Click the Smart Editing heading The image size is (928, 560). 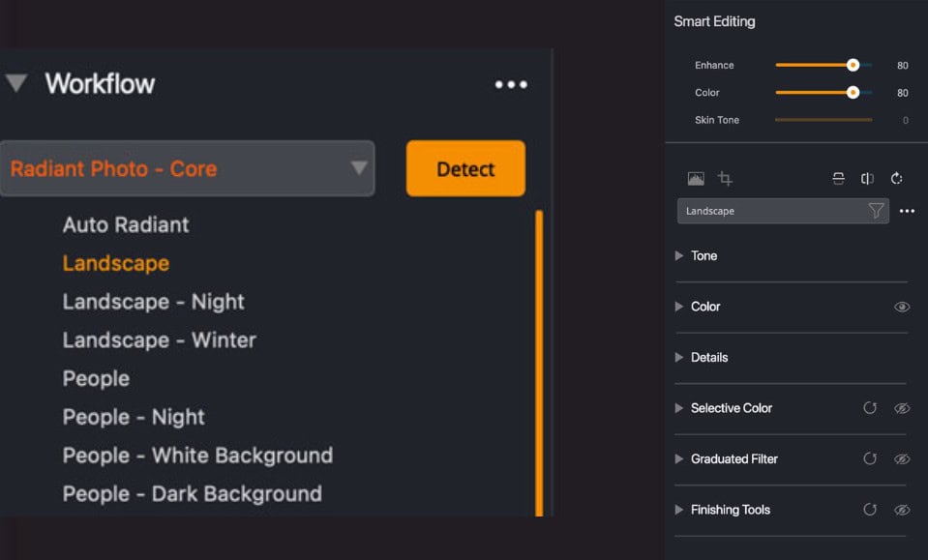[x=714, y=22]
